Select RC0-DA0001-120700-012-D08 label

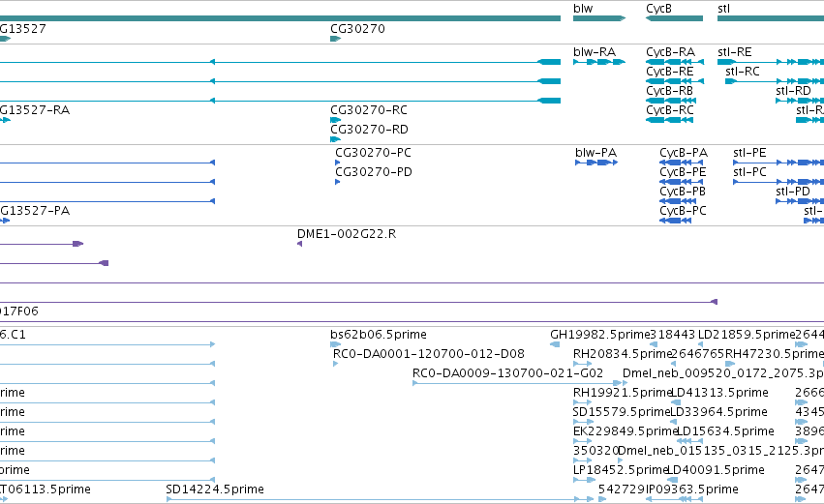[x=429, y=354]
